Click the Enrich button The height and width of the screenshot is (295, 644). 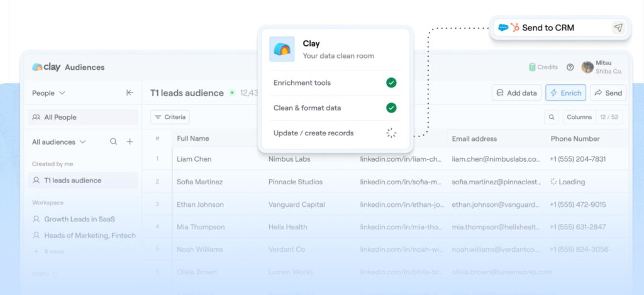565,93
